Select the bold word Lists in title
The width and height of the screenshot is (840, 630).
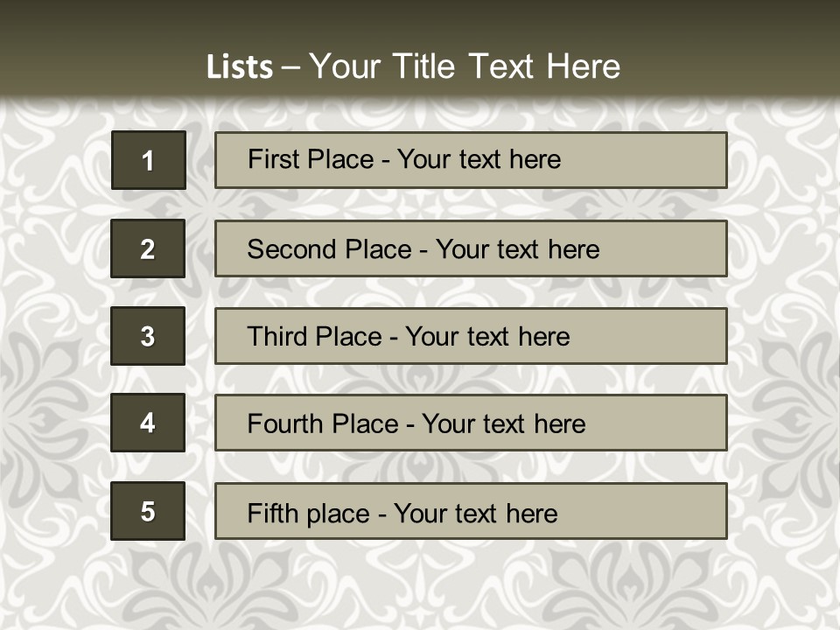tap(240, 67)
